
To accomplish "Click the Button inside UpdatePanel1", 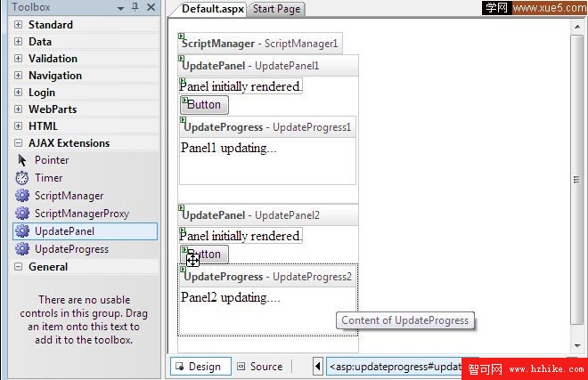I will pos(204,104).
